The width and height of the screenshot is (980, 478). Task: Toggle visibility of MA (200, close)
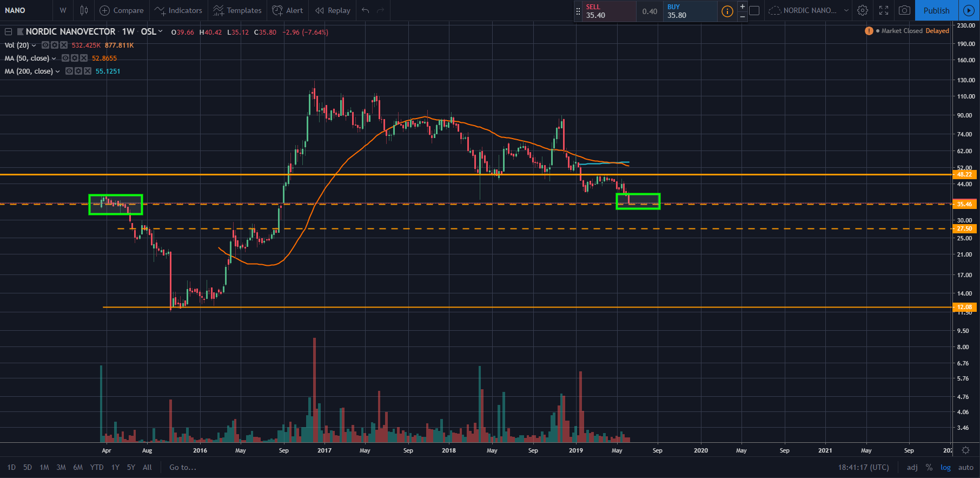point(69,71)
